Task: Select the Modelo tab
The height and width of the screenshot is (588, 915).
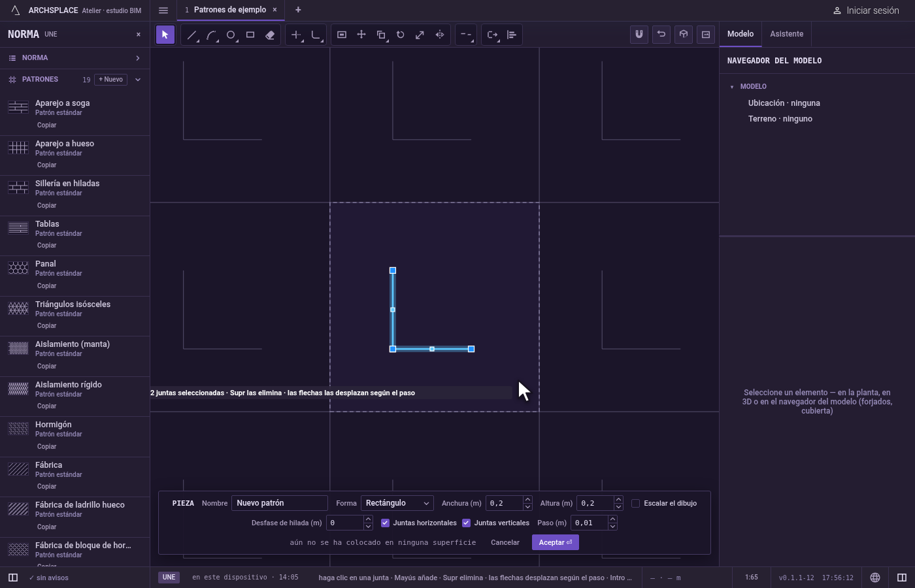Action: point(740,34)
